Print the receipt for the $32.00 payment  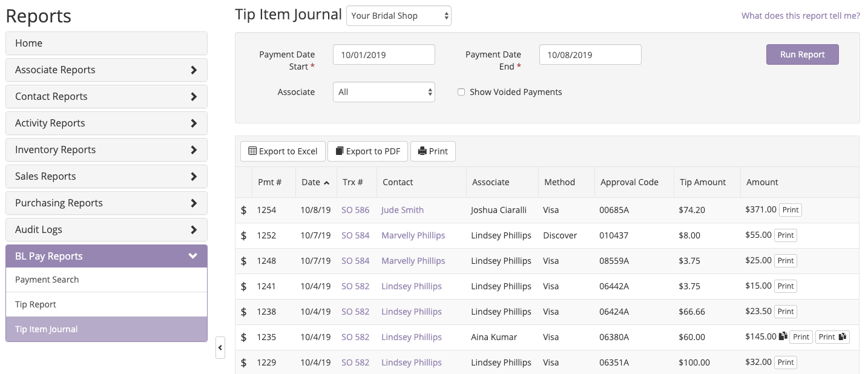tap(786, 363)
